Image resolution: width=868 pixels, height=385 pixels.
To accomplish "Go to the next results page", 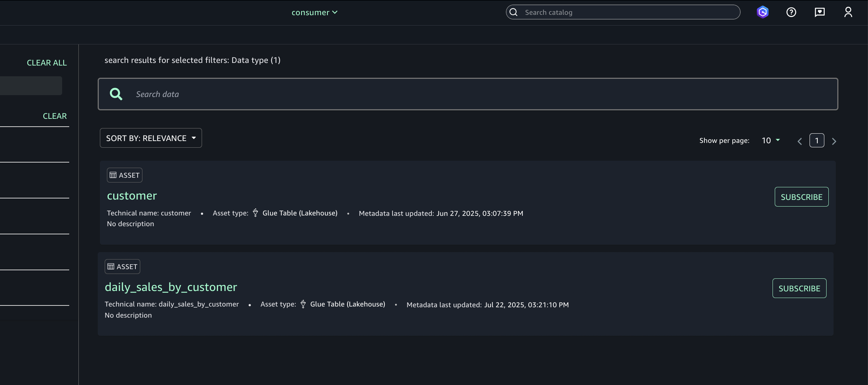I will [834, 141].
